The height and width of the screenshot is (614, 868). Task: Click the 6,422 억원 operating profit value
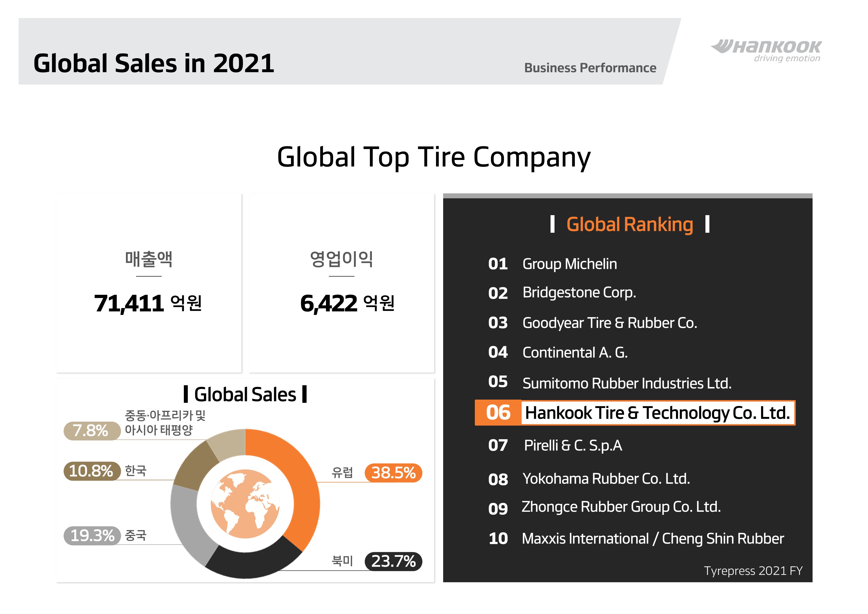(347, 303)
